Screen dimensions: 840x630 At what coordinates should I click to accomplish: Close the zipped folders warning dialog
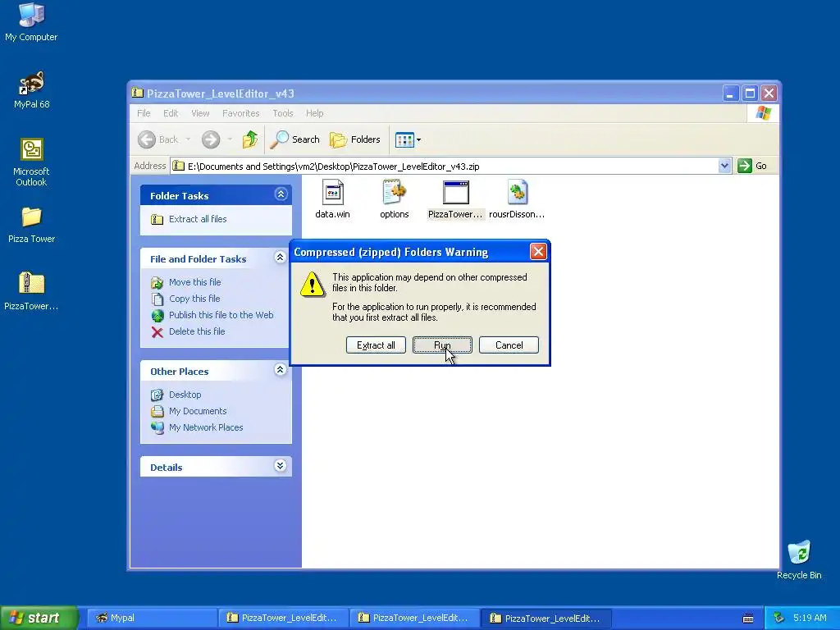[538, 251]
